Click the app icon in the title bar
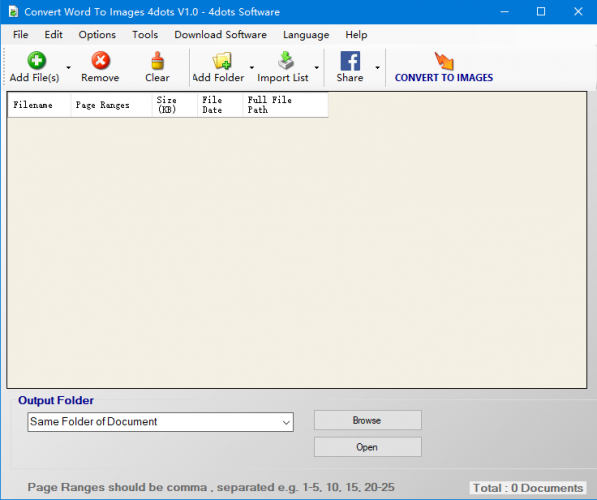The image size is (597, 500). point(13,12)
